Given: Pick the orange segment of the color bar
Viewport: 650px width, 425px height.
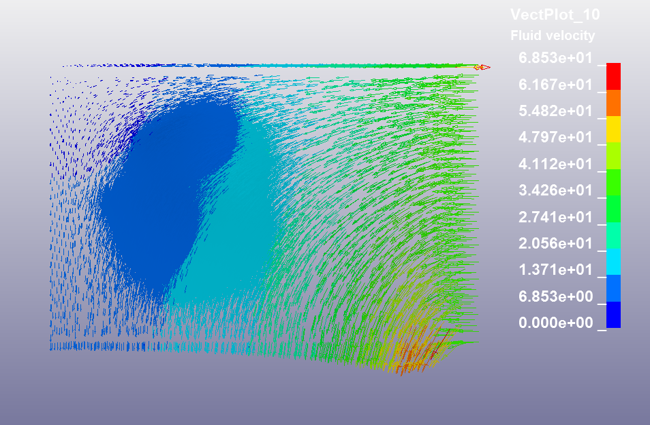Looking at the screenshot, I should tap(614, 103).
